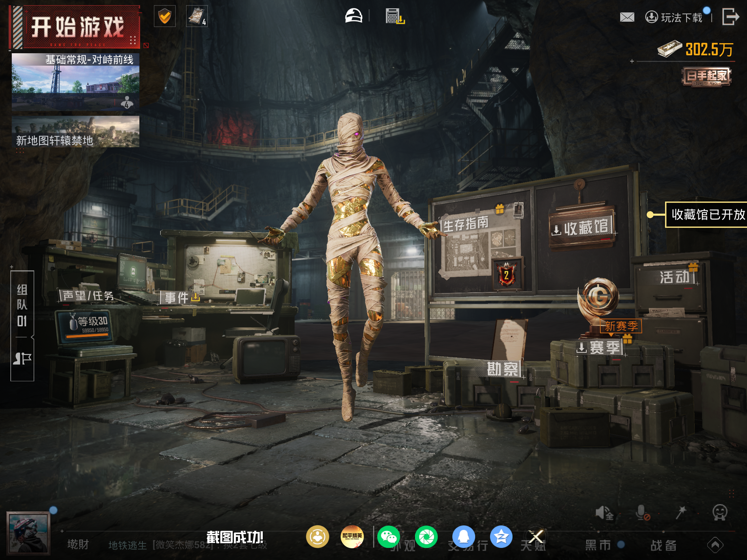Click the 收藏馆已开放 notice

click(x=706, y=215)
